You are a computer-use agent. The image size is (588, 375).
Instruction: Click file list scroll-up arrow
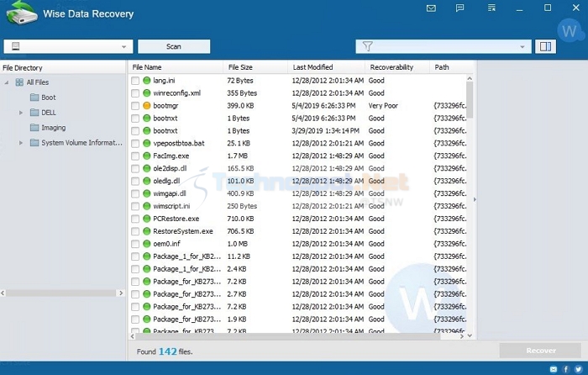click(x=470, y=78)
